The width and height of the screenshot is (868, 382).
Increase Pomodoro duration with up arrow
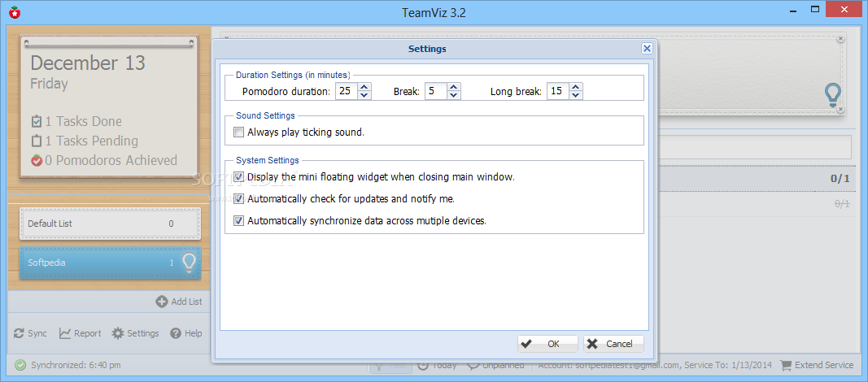(364, 87)
